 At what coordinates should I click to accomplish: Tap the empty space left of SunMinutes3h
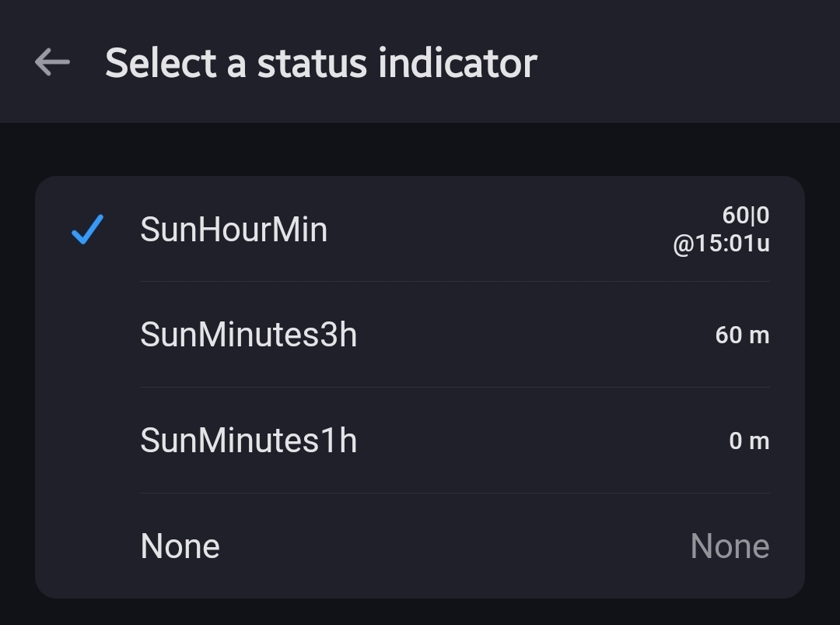tap(87, 335)
